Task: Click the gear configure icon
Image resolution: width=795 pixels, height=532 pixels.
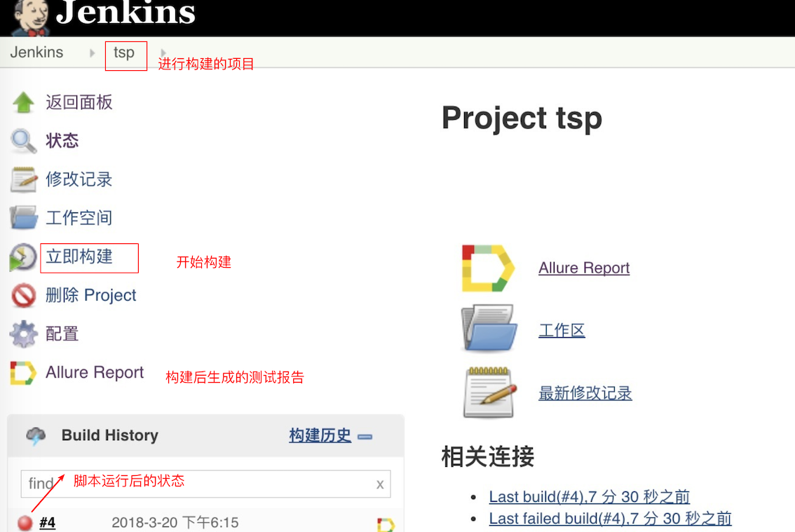Action: pos(23,334)
